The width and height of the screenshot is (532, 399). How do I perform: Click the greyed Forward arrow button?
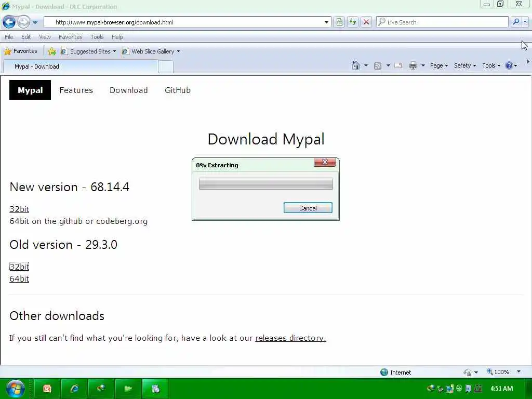coord(23,22)
